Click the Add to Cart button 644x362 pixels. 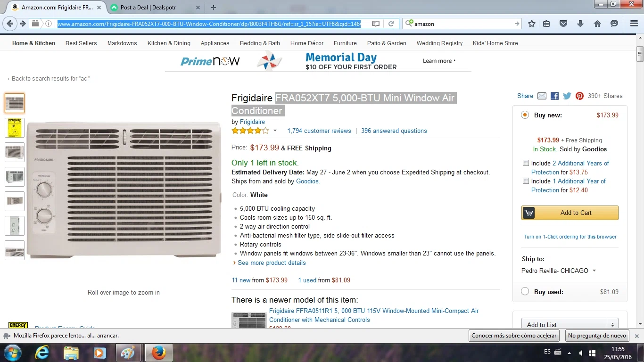[570, 213]
